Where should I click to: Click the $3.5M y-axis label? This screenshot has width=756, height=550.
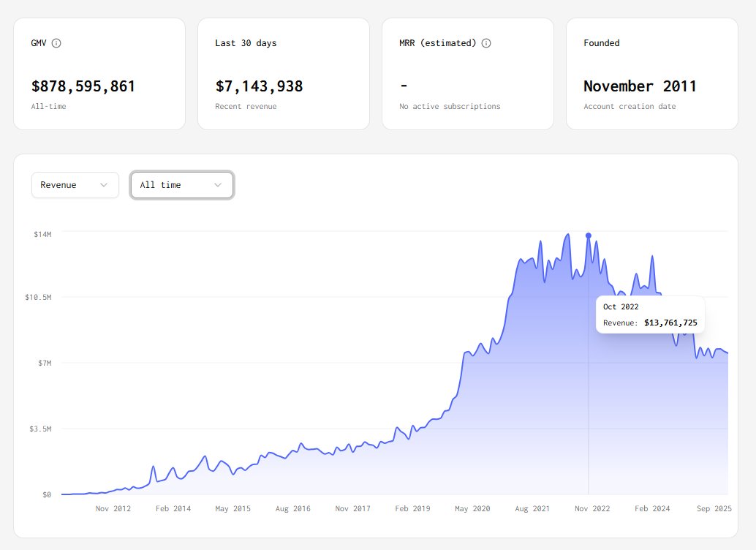click(39, 429)
